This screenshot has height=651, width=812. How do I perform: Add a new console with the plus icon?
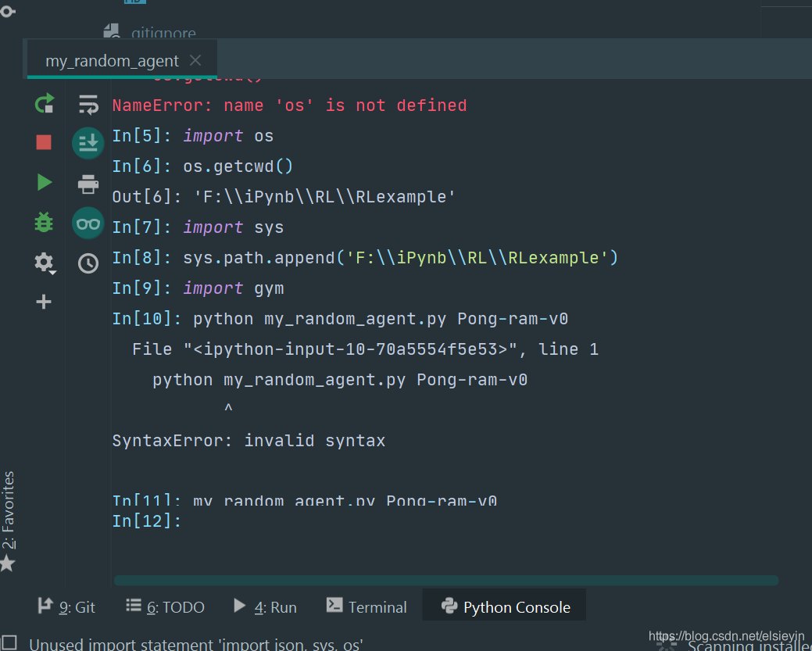[44, 302]
